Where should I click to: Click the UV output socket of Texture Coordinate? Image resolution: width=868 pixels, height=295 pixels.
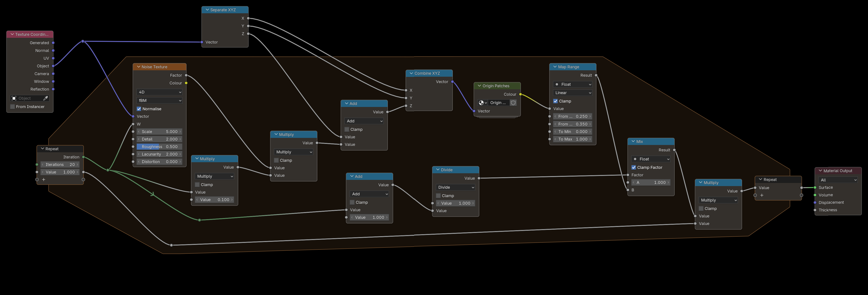tap(53, 58)
